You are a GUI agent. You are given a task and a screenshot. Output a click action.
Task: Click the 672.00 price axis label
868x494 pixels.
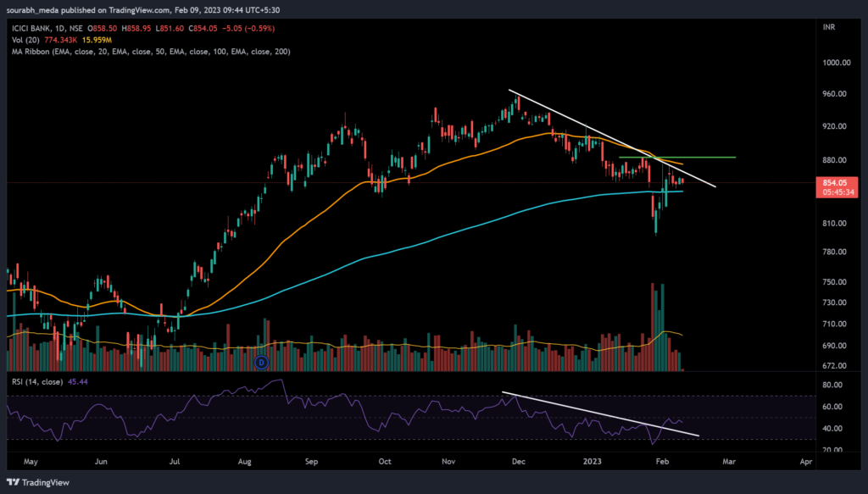point(835,366)
